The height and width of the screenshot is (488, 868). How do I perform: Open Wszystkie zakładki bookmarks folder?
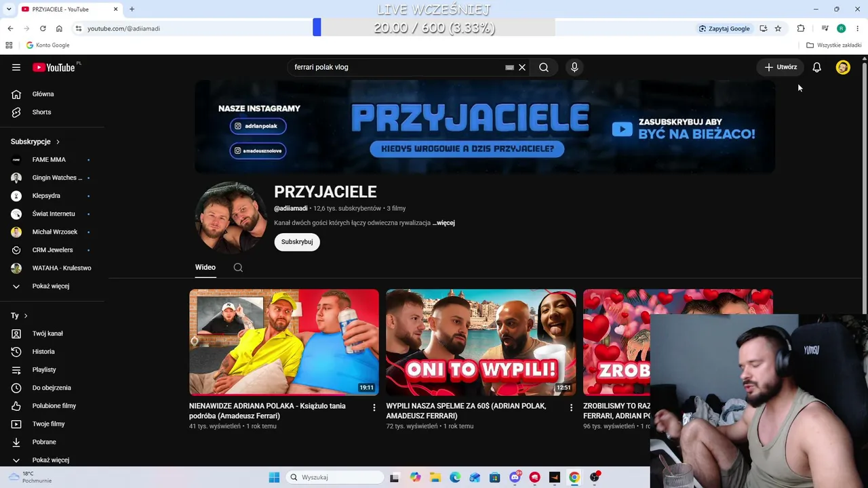click(834, 45)
